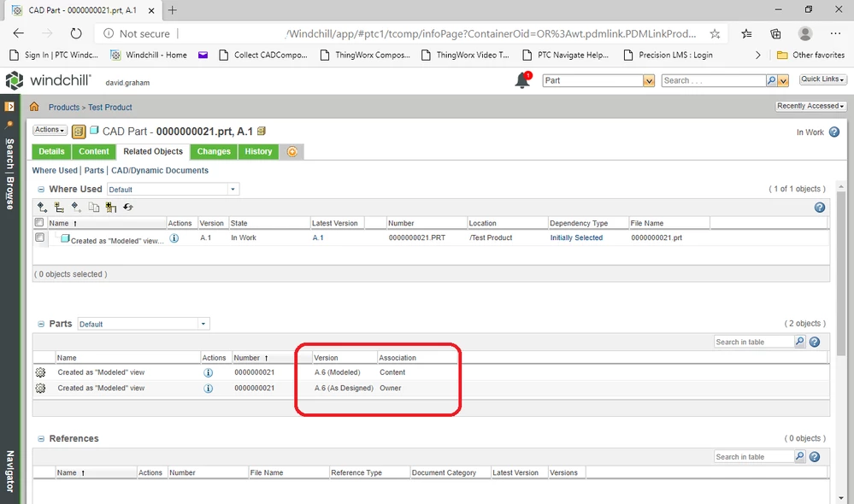Jump to Parts section link
This screenshot has width=854, height=504.
pos(94,170)
